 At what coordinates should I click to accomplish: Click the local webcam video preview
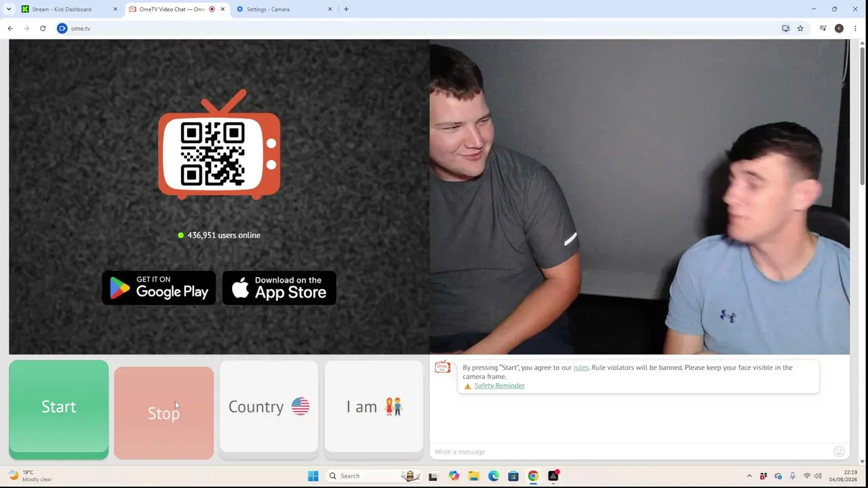pos(639,197)
